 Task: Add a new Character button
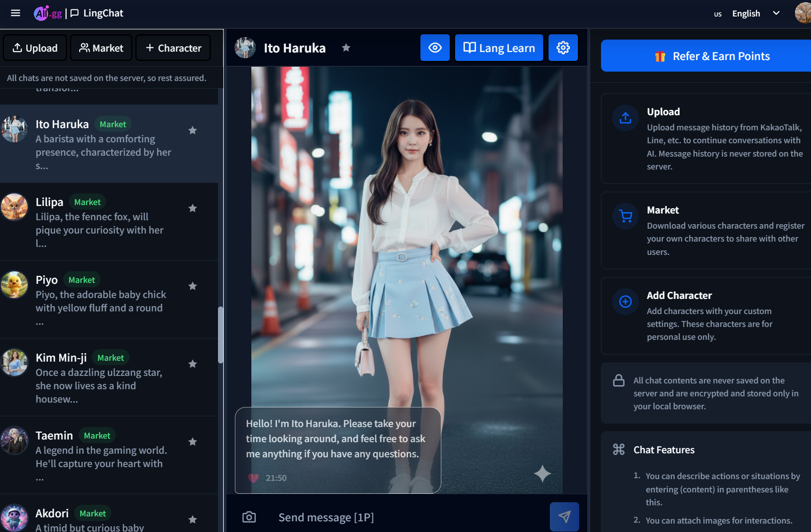(173, 48)
